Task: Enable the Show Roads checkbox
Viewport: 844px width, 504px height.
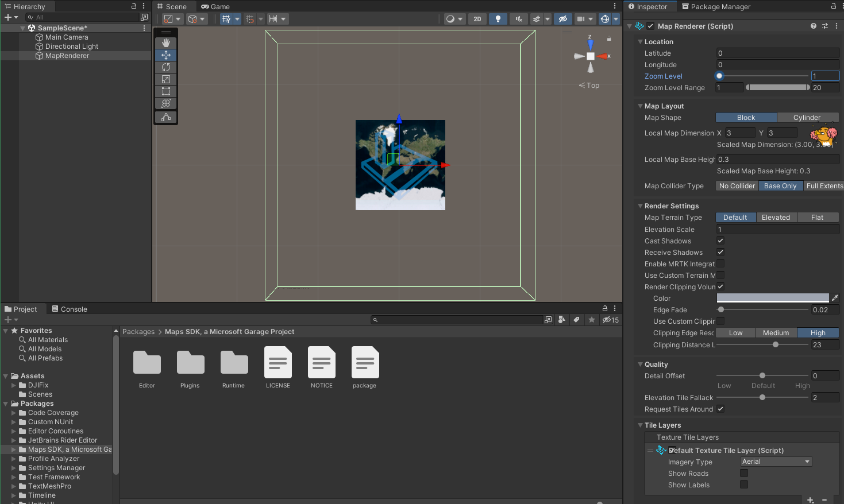Action: coord(744,474)
